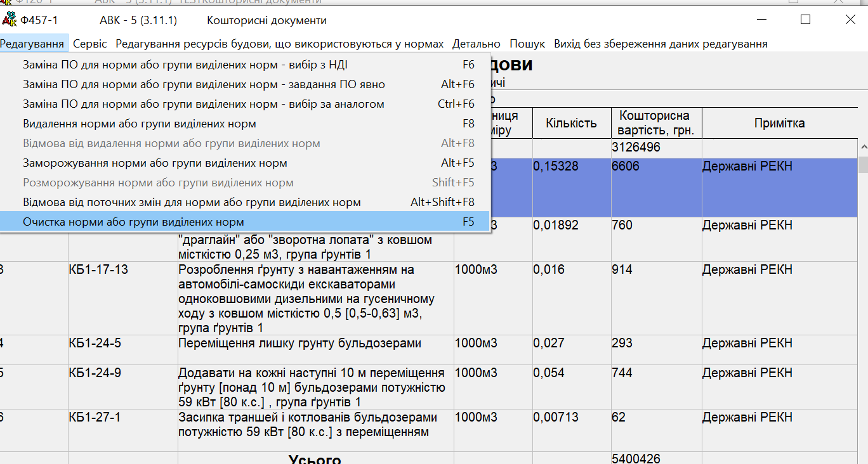The height and width of the screenshot is (464, 868).
Task: Open the Редагування menu
Action: [x=32, y=44]
